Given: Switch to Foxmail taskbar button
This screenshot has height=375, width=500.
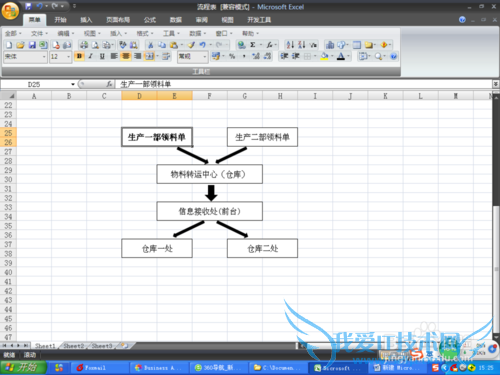Looking at the screenshot, I should pos(99,368).
